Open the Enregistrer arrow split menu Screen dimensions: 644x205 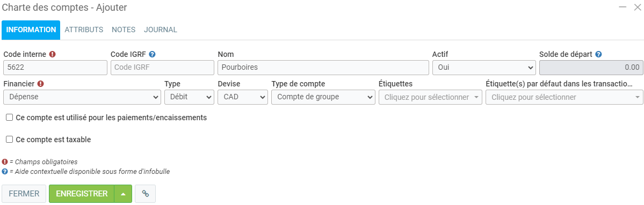[x=123, y=194]
